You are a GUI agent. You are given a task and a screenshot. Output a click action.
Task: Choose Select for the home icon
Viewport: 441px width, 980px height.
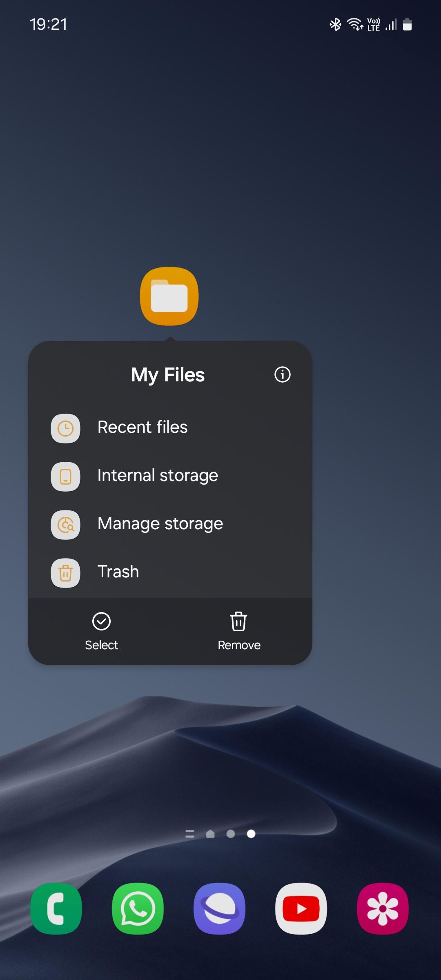tap(101, 631)
